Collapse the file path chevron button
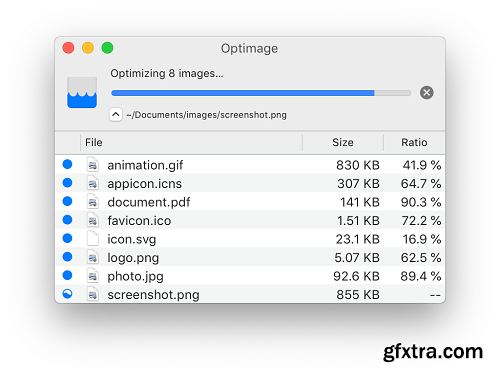The height and width of the screenshot is (375, 500). click(115, 115)
